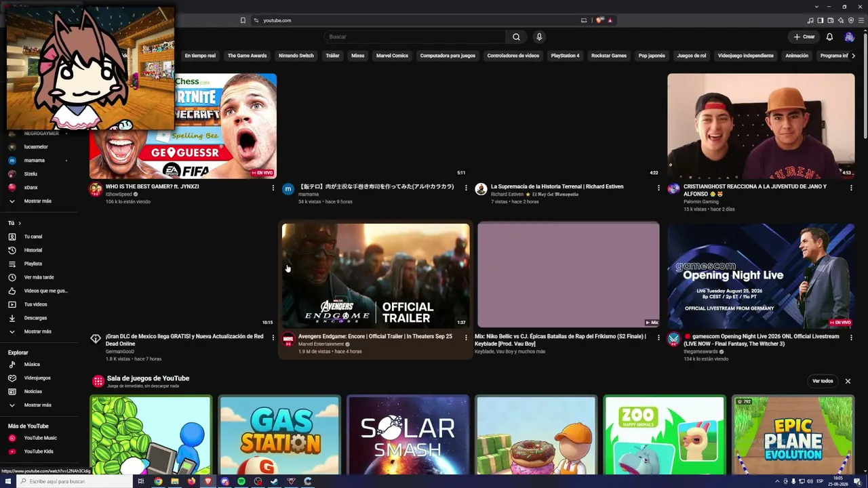The image size is (868, 488).
Task: Open the browser hamburger menu
Action: [861, 20]
